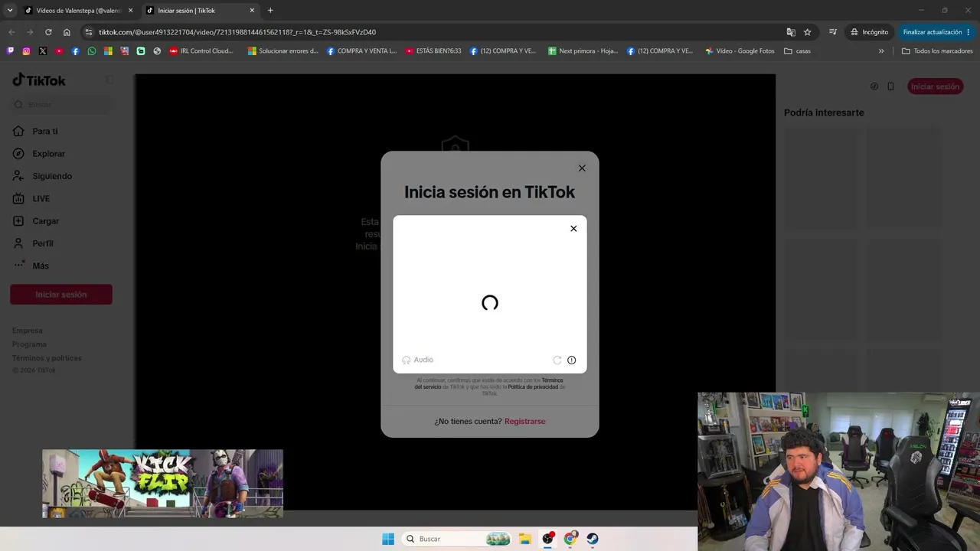
Task: Expand the Más menu
Action: (31, 266)
